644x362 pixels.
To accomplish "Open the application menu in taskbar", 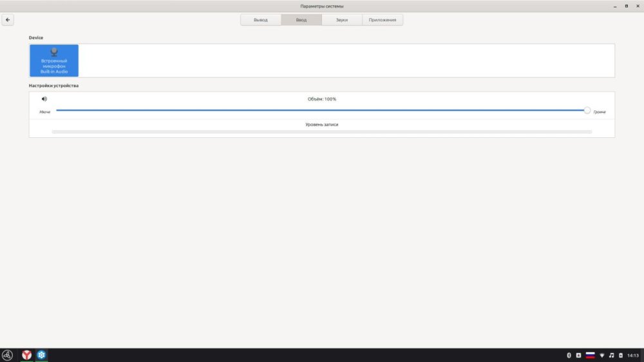I will [8, 355].
